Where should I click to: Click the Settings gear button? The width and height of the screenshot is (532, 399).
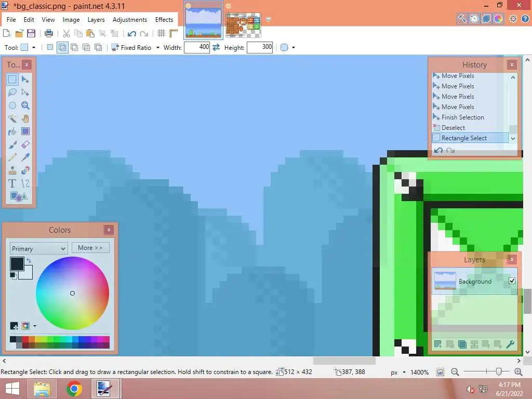(x=513, y=19)
